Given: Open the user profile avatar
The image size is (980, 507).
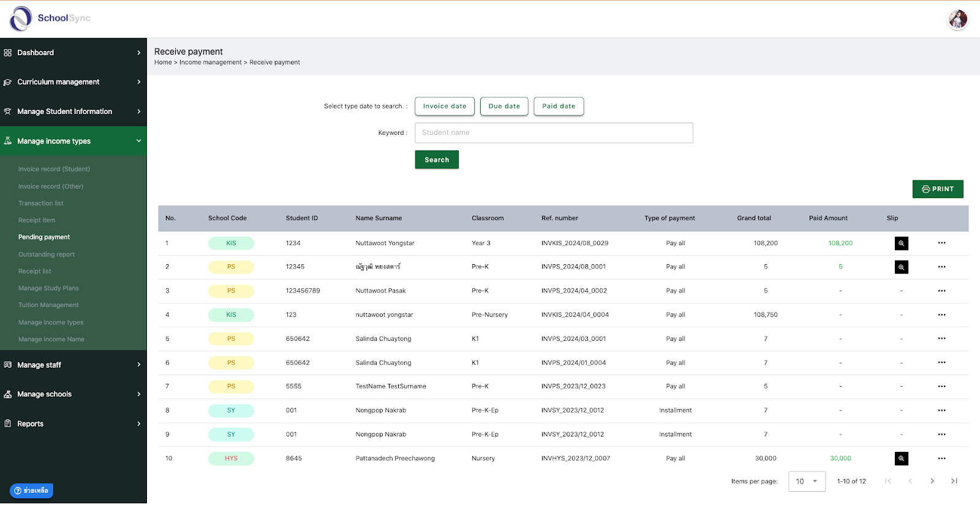Looking at the screenshot, I should point(958,19).
